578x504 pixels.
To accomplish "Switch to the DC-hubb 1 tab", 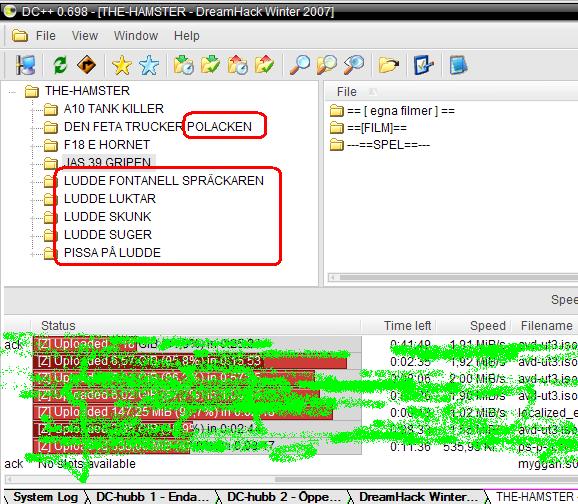I will [x=152, y=497].
